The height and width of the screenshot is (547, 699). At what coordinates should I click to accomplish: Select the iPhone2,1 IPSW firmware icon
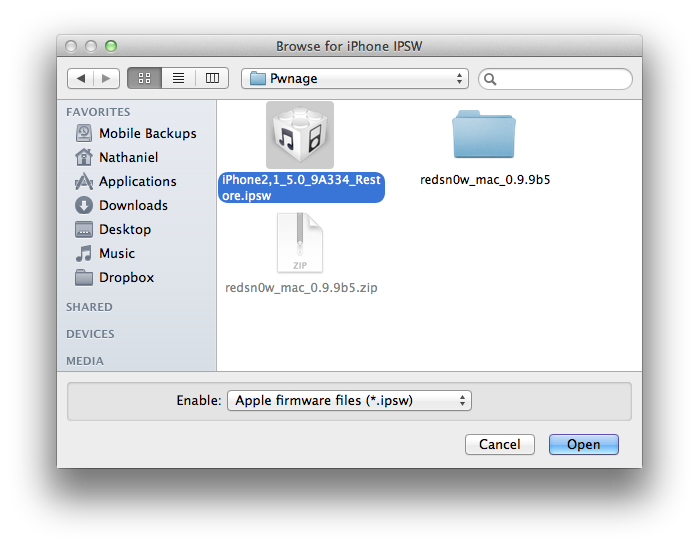coord(300,135)
